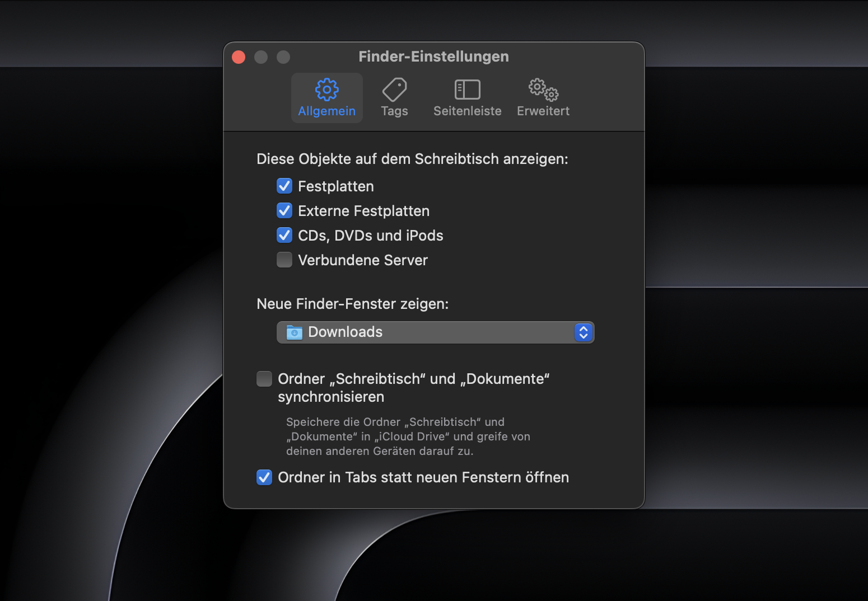
Task: Click the settings gear above Allgemein text
Action: 326,89
